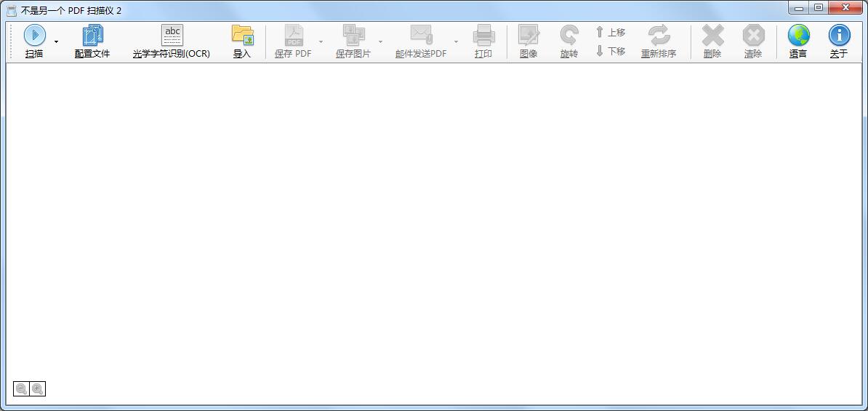Open 光学字符识别(OCR) settings
The width and height of the screenshot is (868, 411).
point(172,41)
